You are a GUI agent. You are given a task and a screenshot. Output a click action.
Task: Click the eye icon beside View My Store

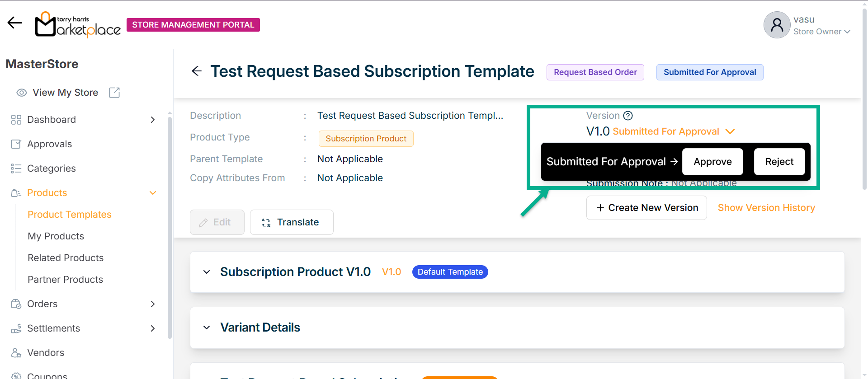(21, 93)
